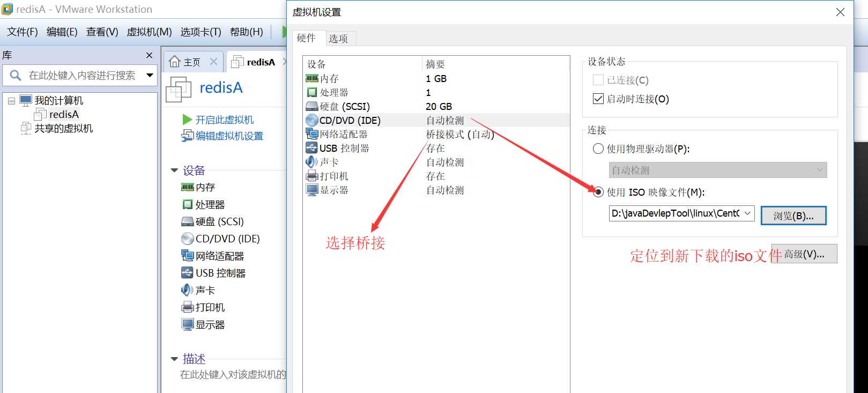Click the CD/DVD (IDE) disc icon in the settings dialog
Image resolution: width=868 pixels, height=393 pixels.
pyautogui.click(x=311, y=121)
